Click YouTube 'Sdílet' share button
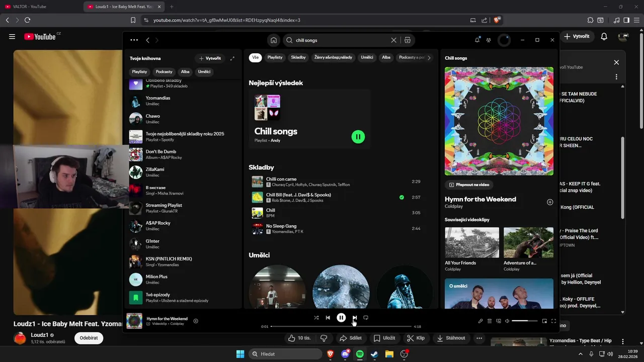This screenshot has width=644, height=362. (350, 338)
